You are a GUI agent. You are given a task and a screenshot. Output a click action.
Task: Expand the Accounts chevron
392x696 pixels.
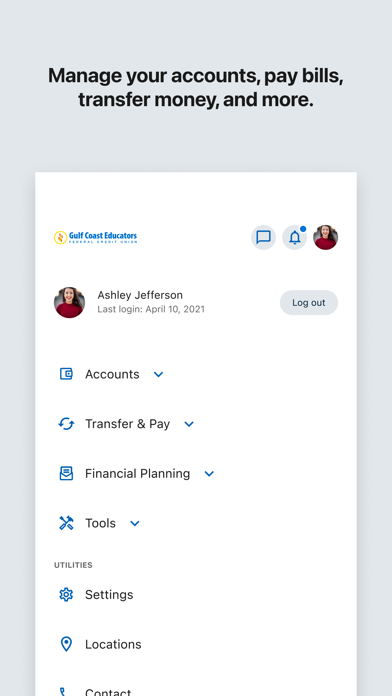tap(158, 375)
